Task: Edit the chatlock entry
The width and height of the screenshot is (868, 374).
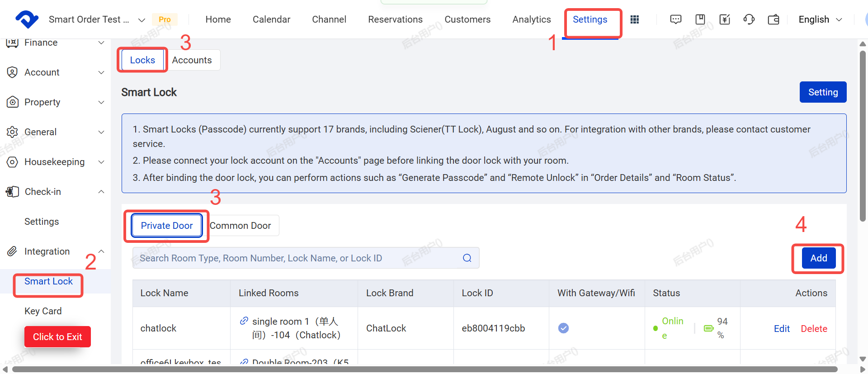Action: click(782, 329)
